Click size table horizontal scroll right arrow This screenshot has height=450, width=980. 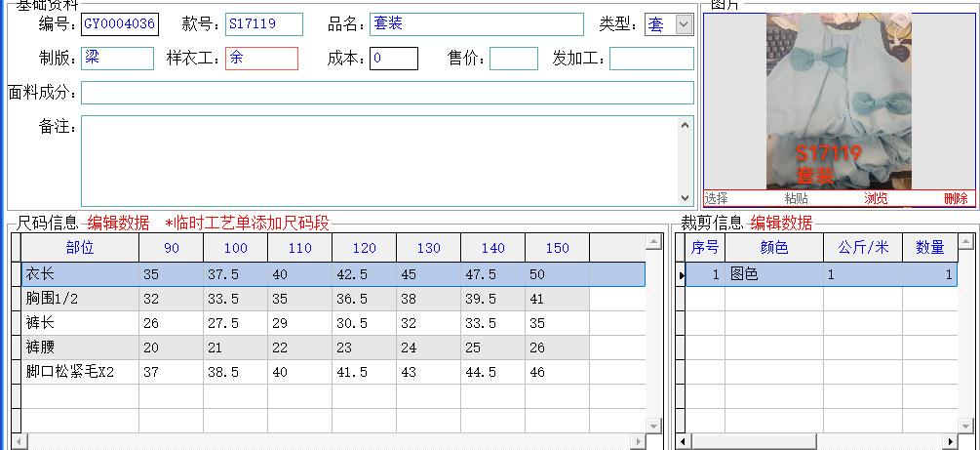click(x=638, y=442)
